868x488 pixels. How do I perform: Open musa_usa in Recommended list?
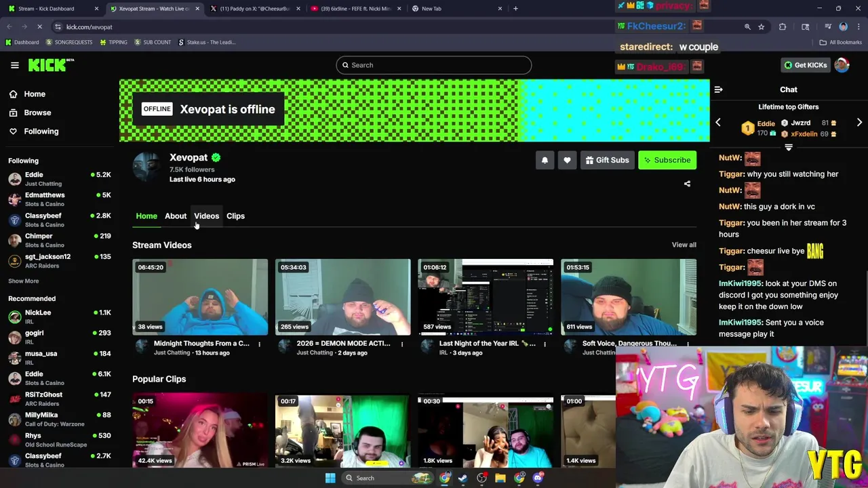(x=59, y=357)
